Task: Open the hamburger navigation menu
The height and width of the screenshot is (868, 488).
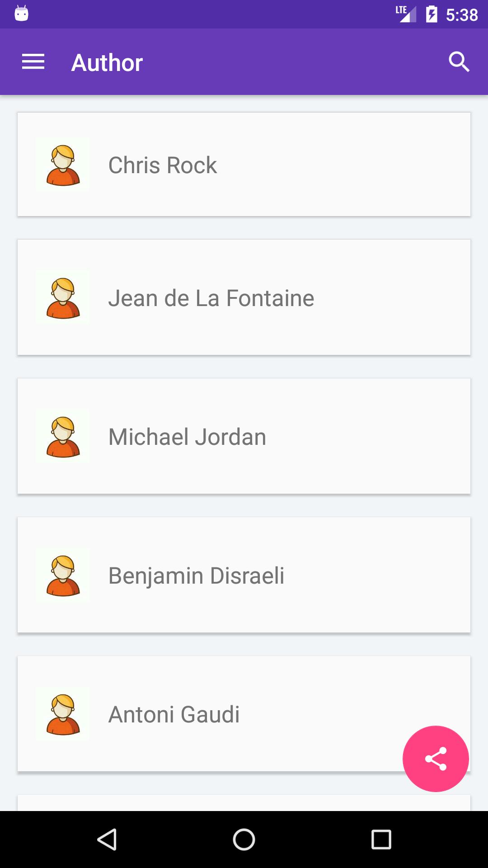Action: click(x=33, y=62)
